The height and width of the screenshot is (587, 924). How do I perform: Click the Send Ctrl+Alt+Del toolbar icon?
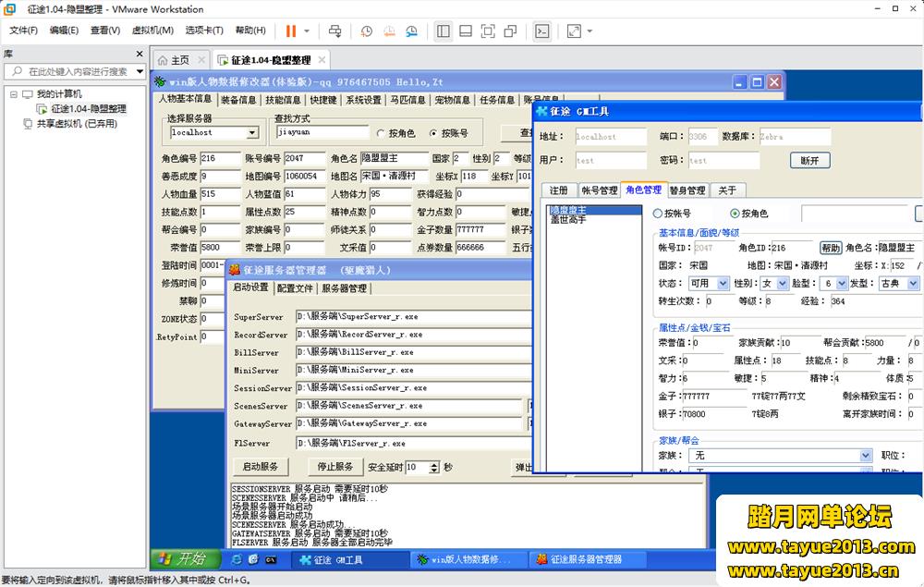tap(334, 31)
